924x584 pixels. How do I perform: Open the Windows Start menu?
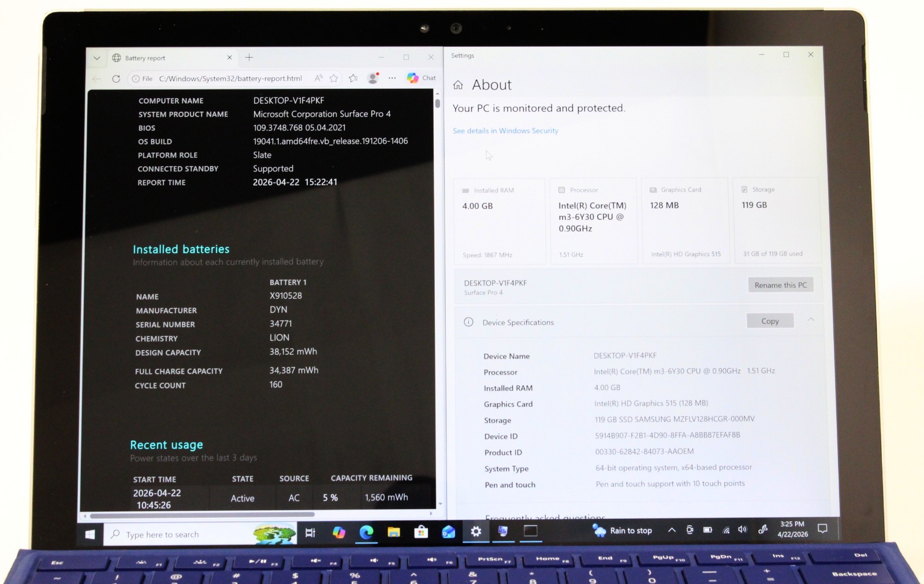point(90,534)
